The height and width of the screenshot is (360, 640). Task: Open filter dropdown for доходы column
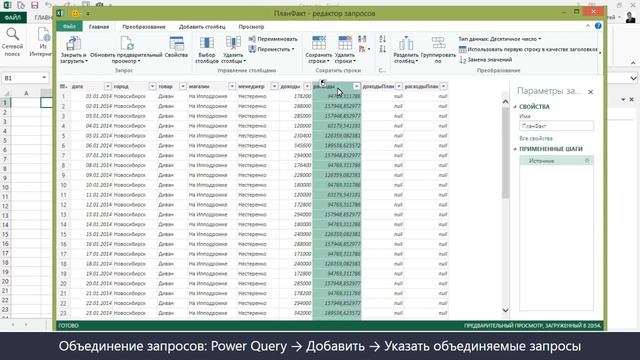pos(307,86)
